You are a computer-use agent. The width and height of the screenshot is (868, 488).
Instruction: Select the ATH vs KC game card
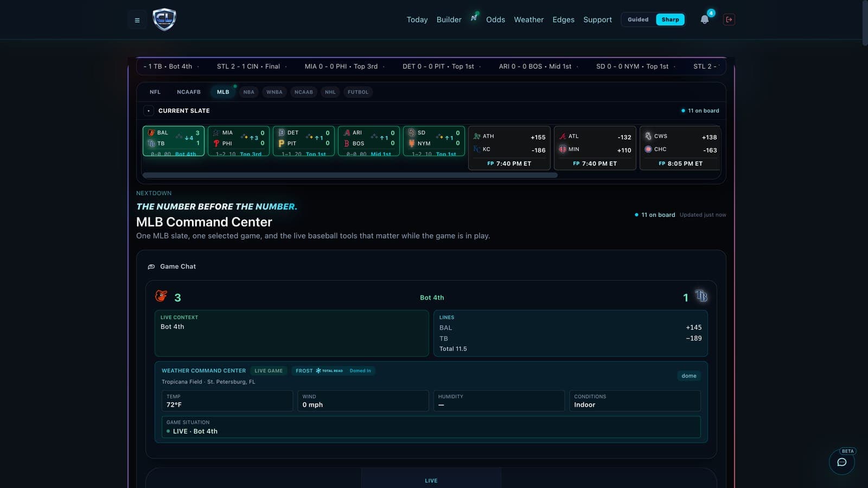click(509, 148)
